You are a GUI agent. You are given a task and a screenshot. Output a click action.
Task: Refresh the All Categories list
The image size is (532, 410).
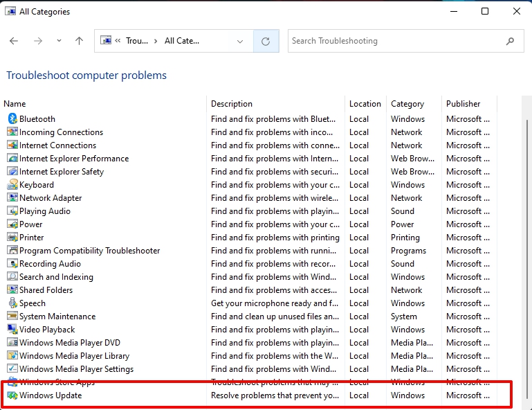click(x=266, y=41)
